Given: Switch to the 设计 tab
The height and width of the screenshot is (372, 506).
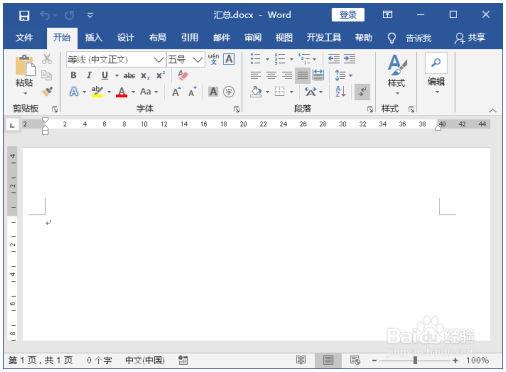Looking at the screenshot, I should [125, 37].
